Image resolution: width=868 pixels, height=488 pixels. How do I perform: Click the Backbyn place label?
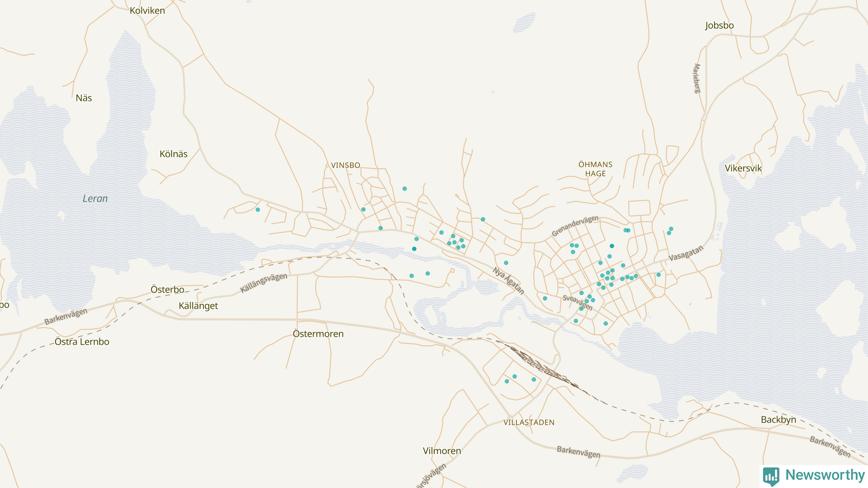point(778,420)
